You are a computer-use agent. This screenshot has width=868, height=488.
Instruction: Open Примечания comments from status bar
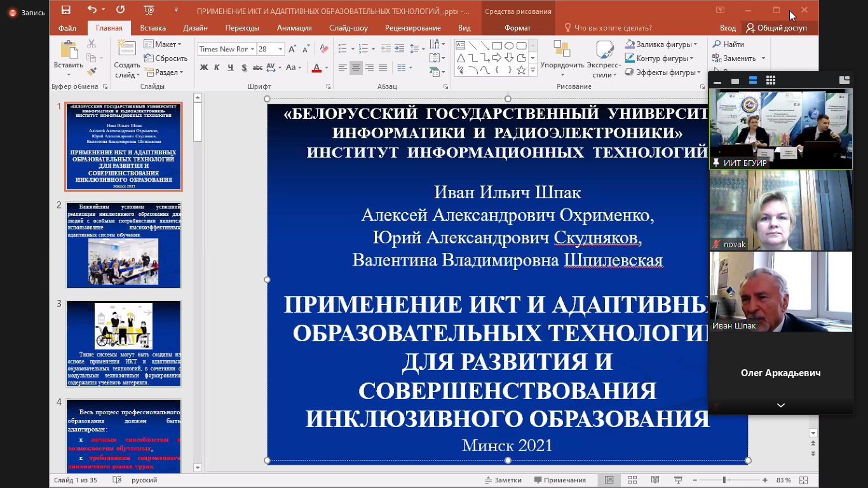(x=560, y=480)
